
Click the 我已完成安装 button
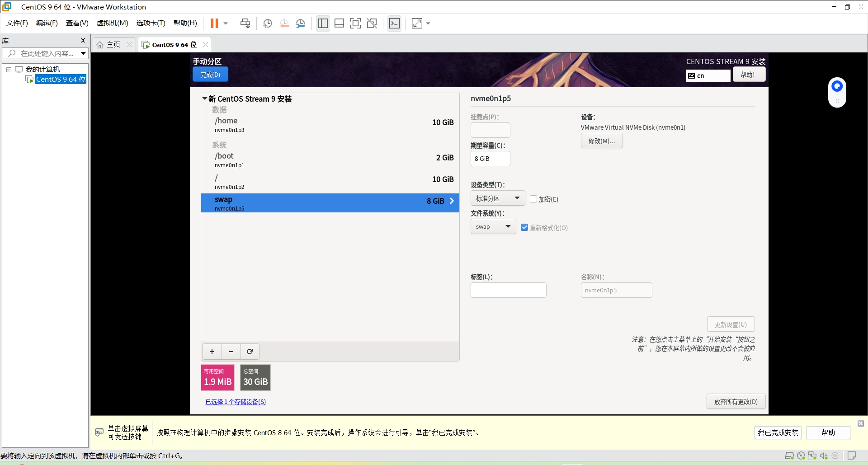point(778,432)
